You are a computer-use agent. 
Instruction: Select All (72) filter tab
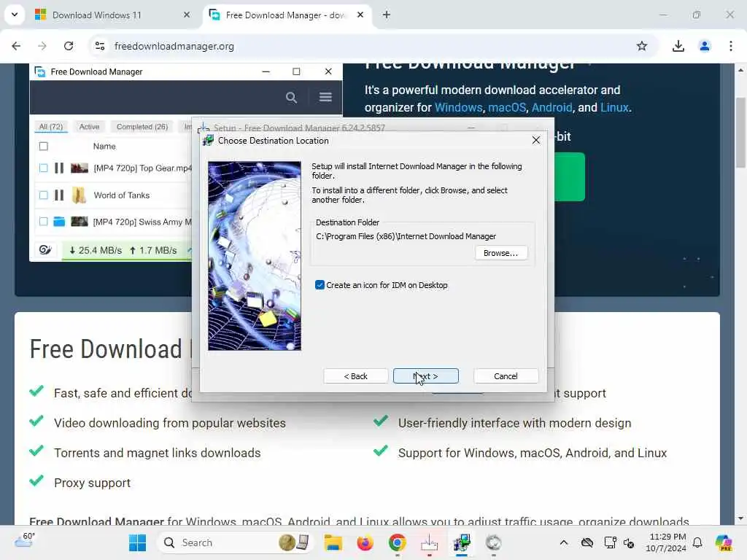[51, 127]
